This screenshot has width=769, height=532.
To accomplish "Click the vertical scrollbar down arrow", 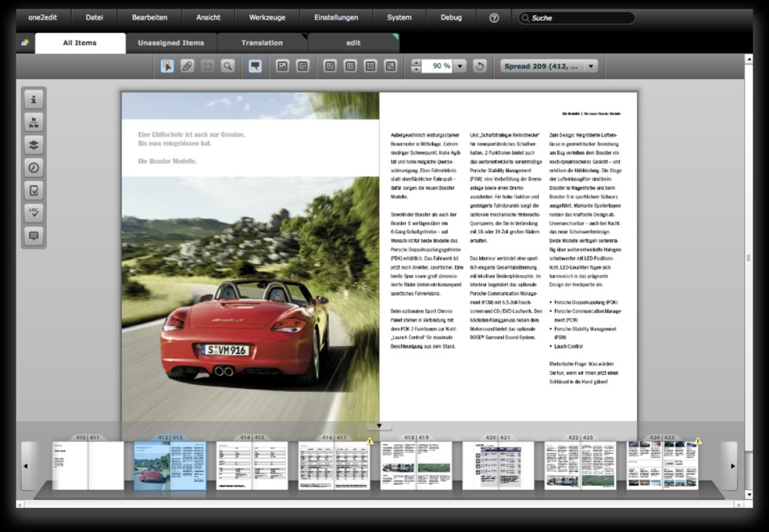I will pyautogui.click(x=749, y=495).
